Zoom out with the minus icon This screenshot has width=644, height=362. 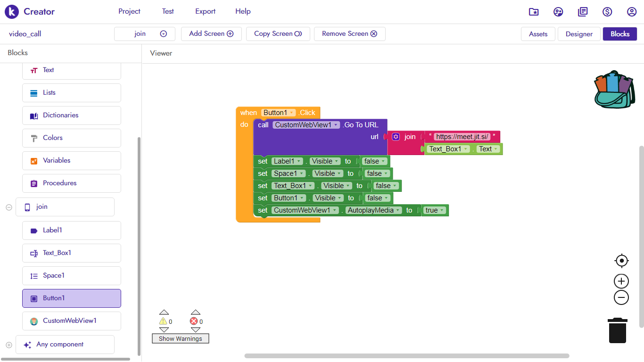tap(621, 297)
